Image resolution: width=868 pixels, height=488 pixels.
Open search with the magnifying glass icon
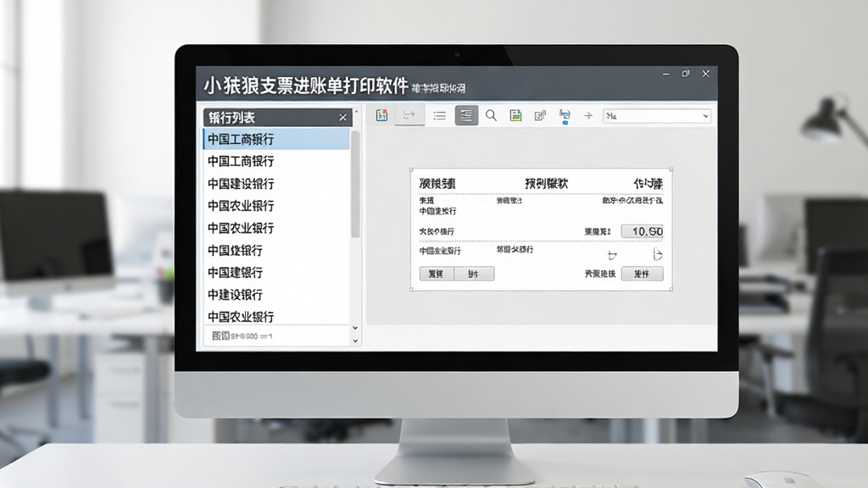[x=491, y=115]
